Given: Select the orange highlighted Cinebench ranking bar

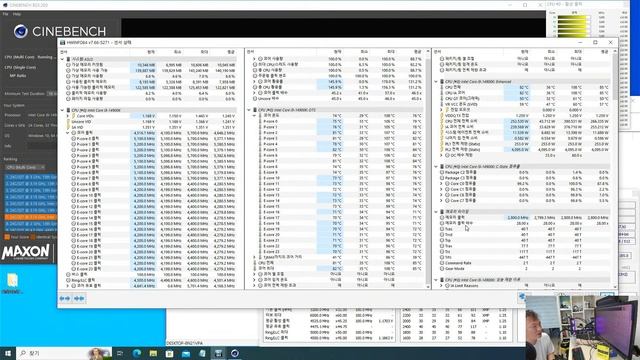Looking at the screenshot, I should pos(31,217).
